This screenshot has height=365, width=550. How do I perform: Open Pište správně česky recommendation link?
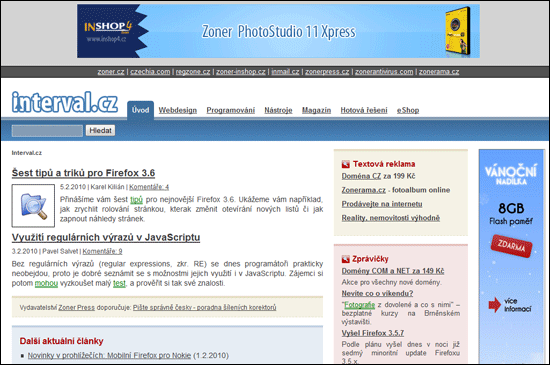[x=204, y=307]
